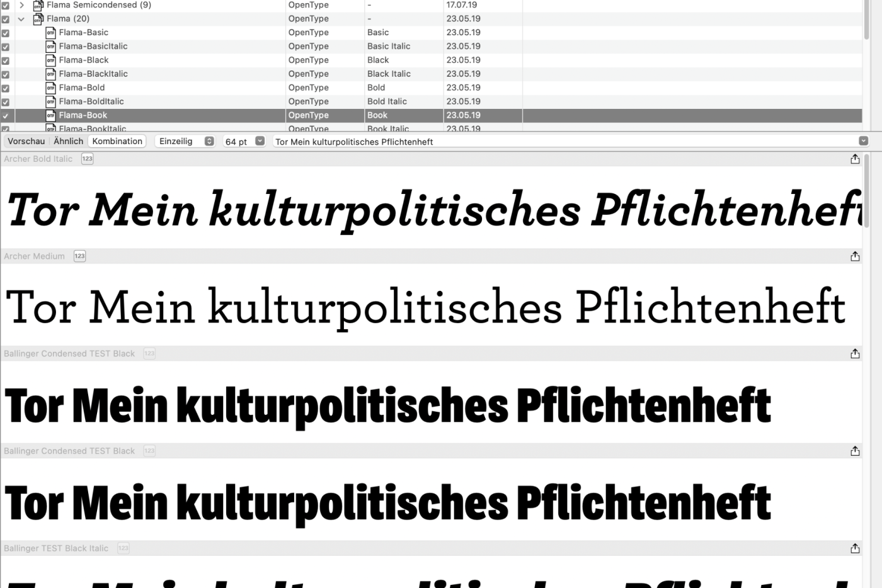This screenshot has height=588, width=882.
Task: Click the 17.07.19 date cell
Action: point(462,5)
